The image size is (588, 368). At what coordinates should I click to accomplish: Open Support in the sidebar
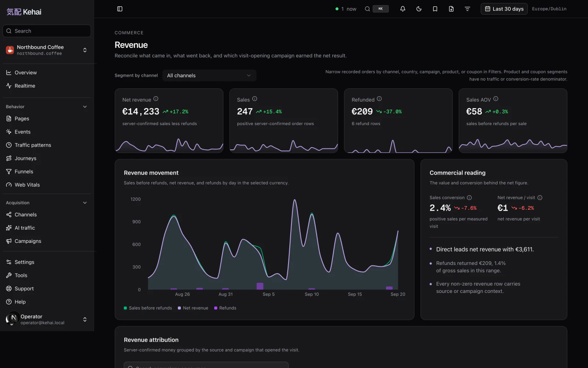tap(47, 289)
